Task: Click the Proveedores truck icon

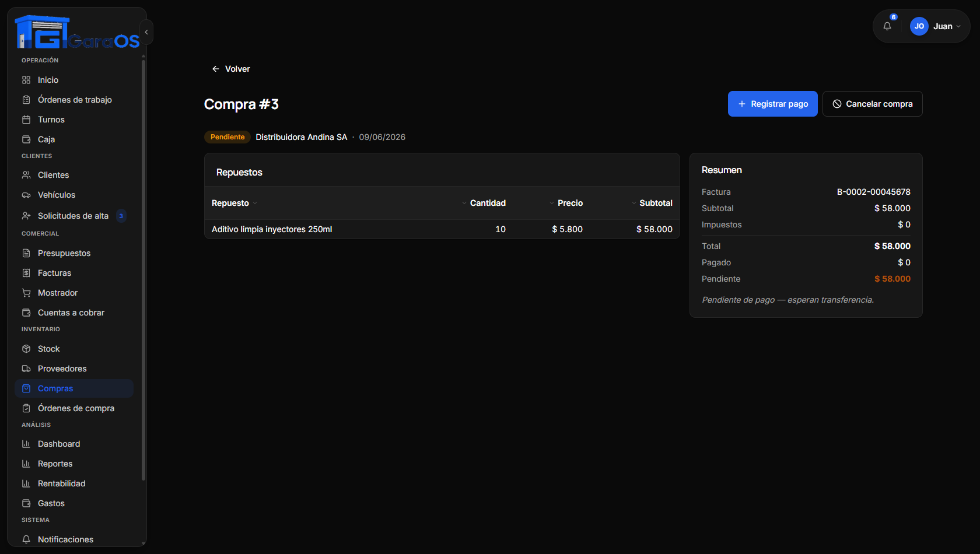Action: click(26, 369)
